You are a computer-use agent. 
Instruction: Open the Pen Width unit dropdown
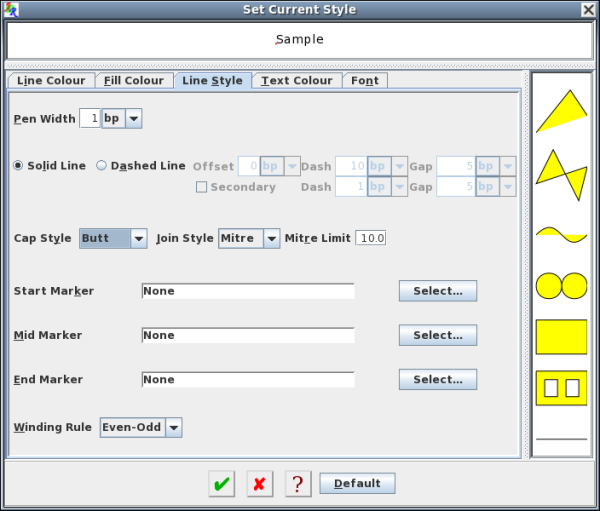click(134, 118)
